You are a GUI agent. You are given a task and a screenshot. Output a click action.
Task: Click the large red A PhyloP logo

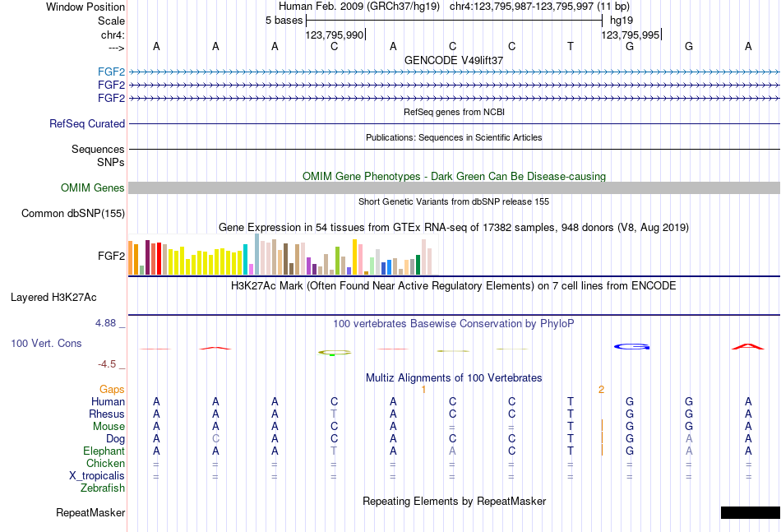748,346
